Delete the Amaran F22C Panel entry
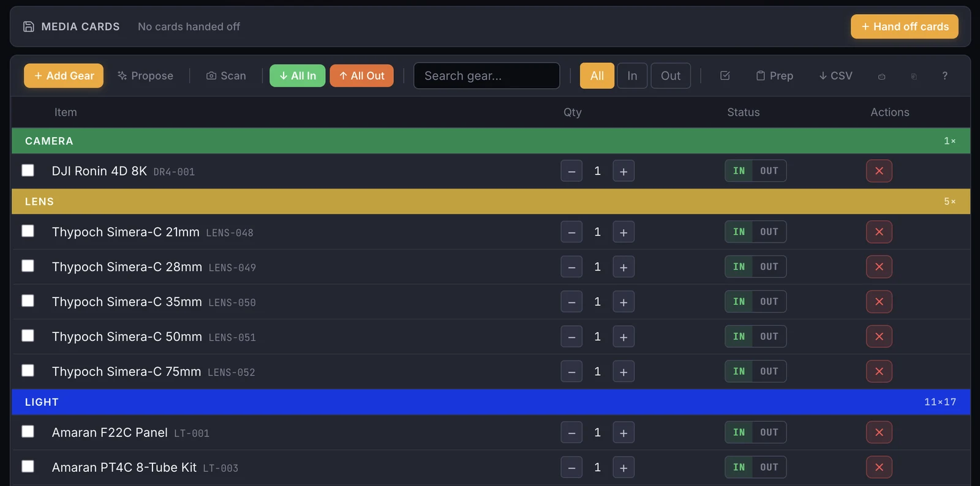Screen dimensions: 980x486 point(879,433)
